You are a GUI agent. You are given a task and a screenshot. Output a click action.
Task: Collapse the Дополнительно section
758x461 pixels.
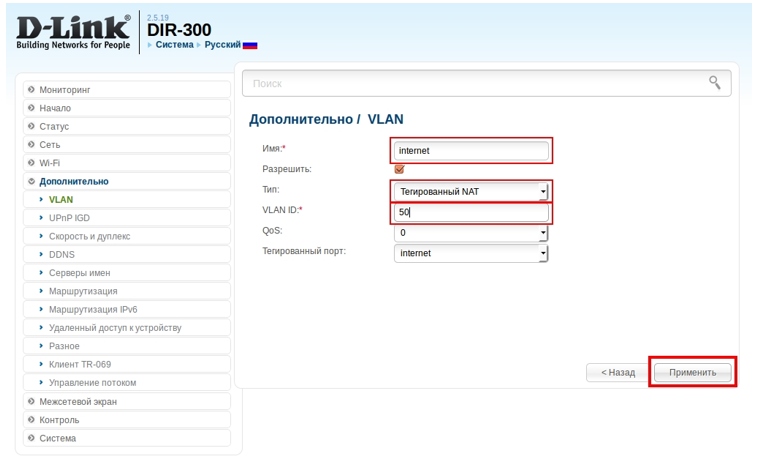click(x=74, y=181)
